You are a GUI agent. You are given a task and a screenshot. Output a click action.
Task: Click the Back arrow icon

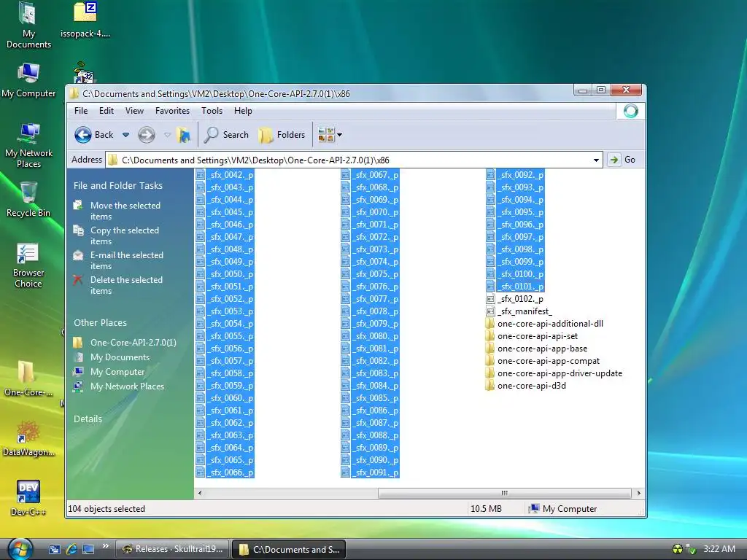[83, 135]
